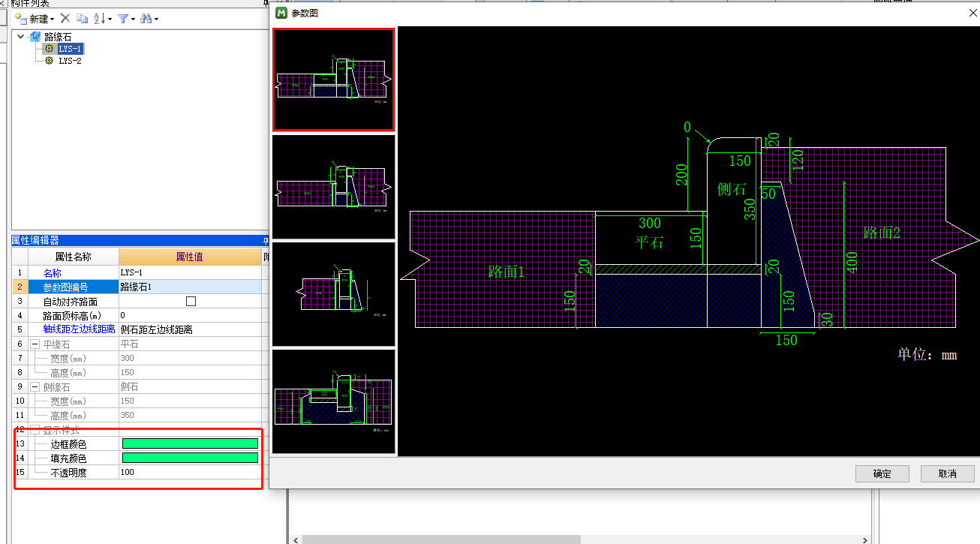Image resolution: width=980 pixels, height=544 pixels.
Task: Click the green M icon in 参数图 title bar
Action: (281, 13)
